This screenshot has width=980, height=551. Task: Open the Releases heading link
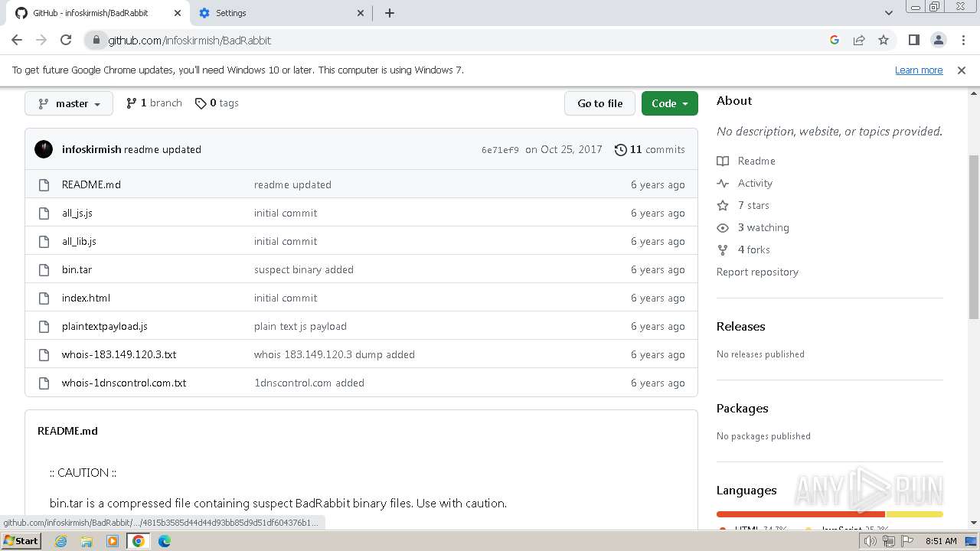coord(740,326)
